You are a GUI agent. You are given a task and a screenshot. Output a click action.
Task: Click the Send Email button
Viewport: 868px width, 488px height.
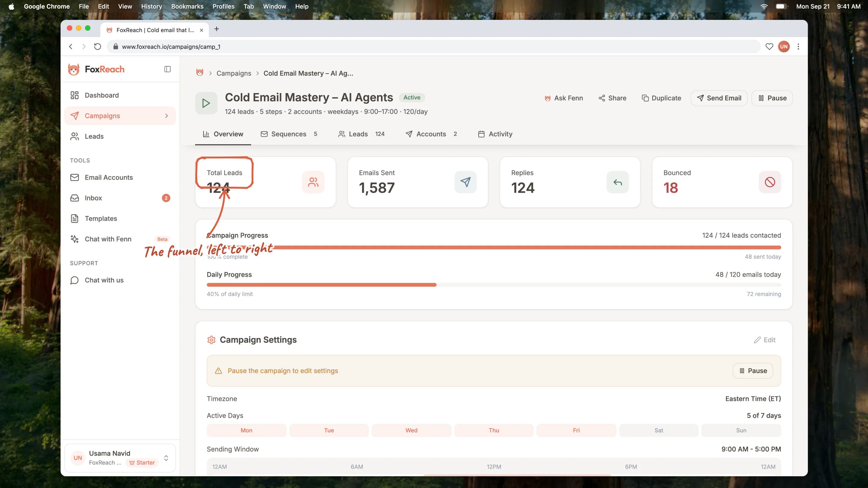[x=719, y=98]
